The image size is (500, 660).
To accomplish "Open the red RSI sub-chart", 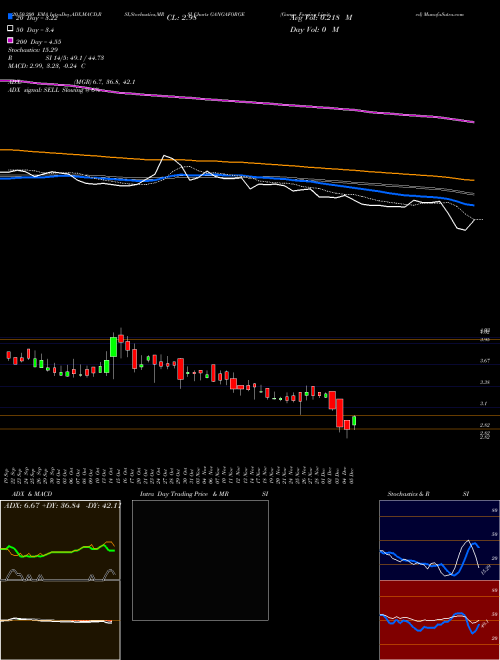I will (439, 620).
